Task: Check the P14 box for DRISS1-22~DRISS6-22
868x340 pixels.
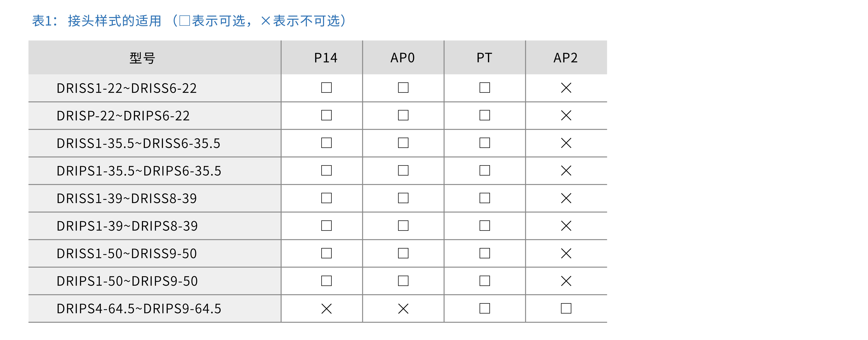Action: 326,88
